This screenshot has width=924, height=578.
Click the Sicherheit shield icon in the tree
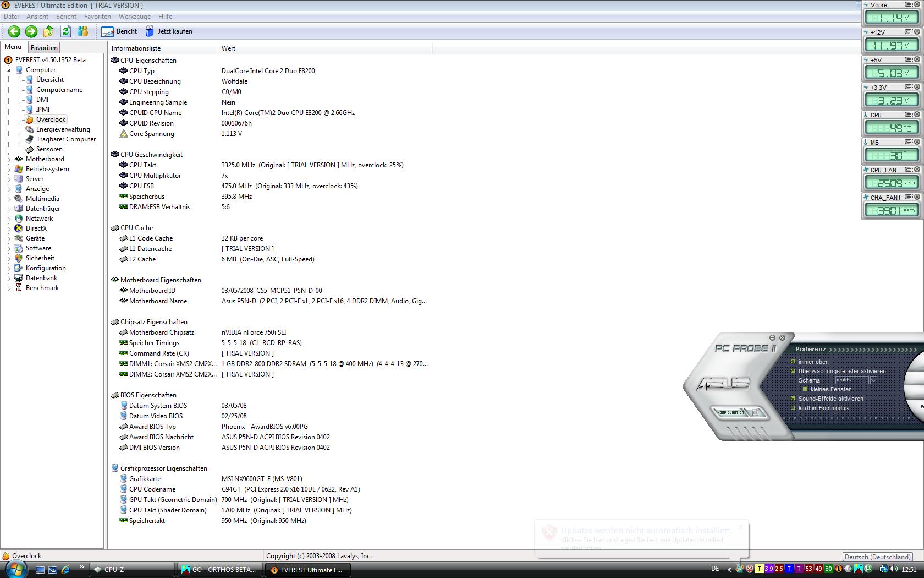point(19,258)
